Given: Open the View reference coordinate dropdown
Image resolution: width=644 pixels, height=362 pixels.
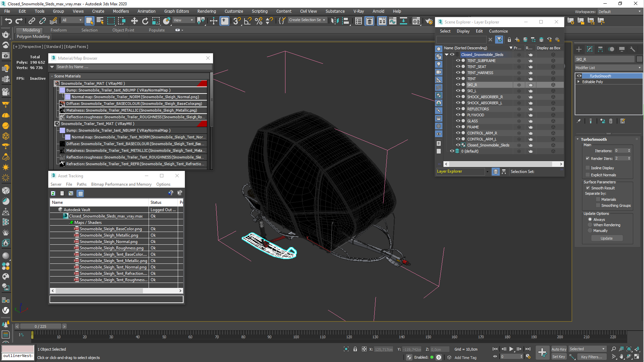Looking at the screenshot, I should click(183, 20).
